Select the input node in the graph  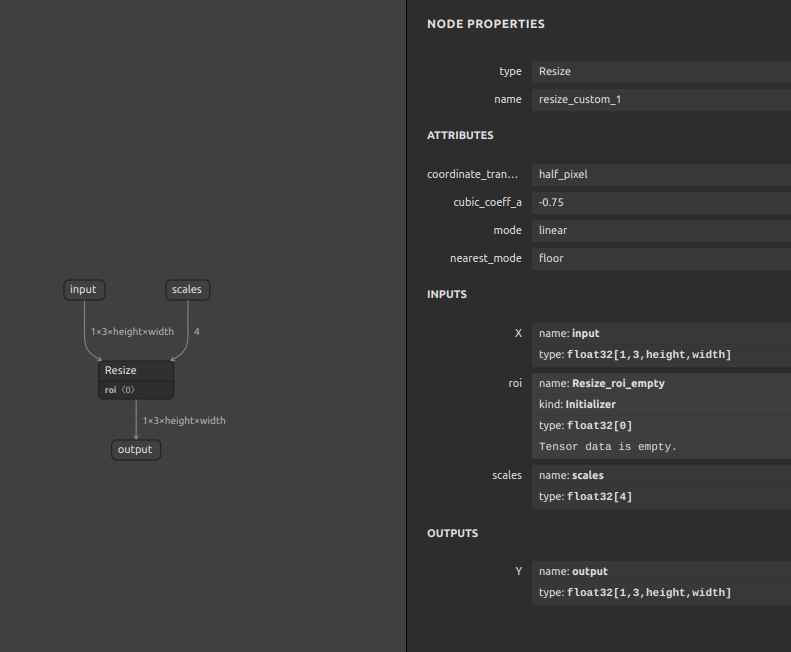(x=84, y=290)
